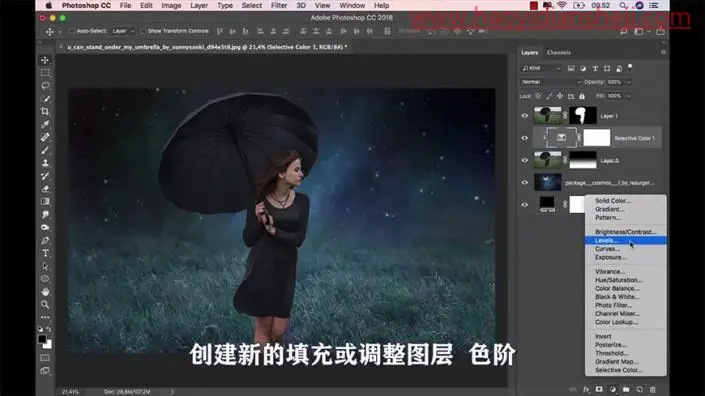This screenshot has height=396, width=705.
Task: Click the create new group folder icon
Action: click(x=626, y=389)
